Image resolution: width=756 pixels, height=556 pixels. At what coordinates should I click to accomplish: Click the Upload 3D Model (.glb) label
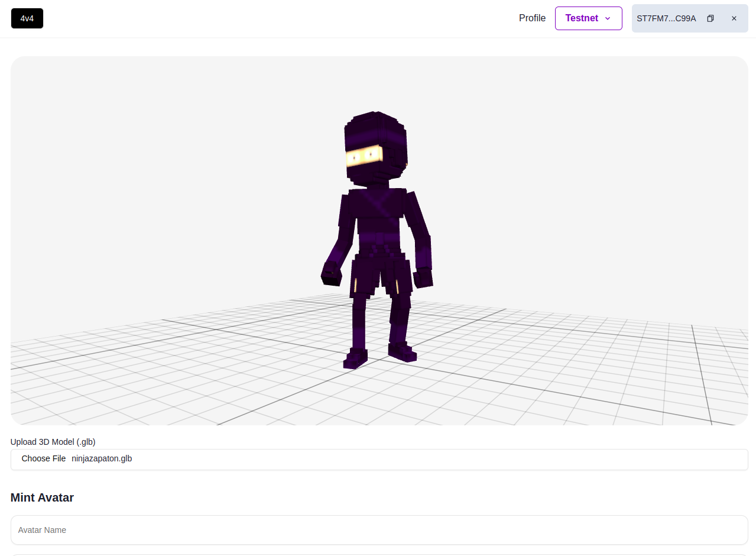[x=53, y=442]
